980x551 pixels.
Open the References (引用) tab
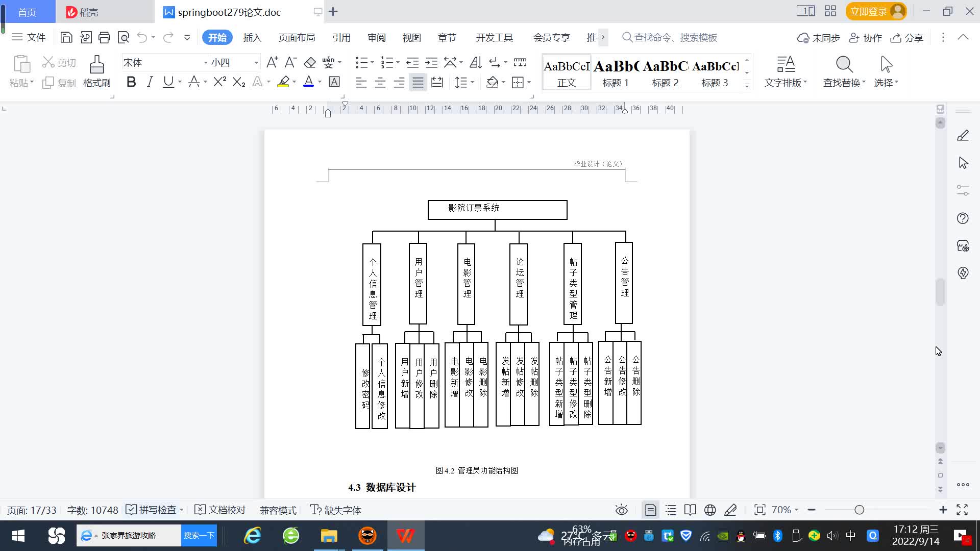coord(341,38)
